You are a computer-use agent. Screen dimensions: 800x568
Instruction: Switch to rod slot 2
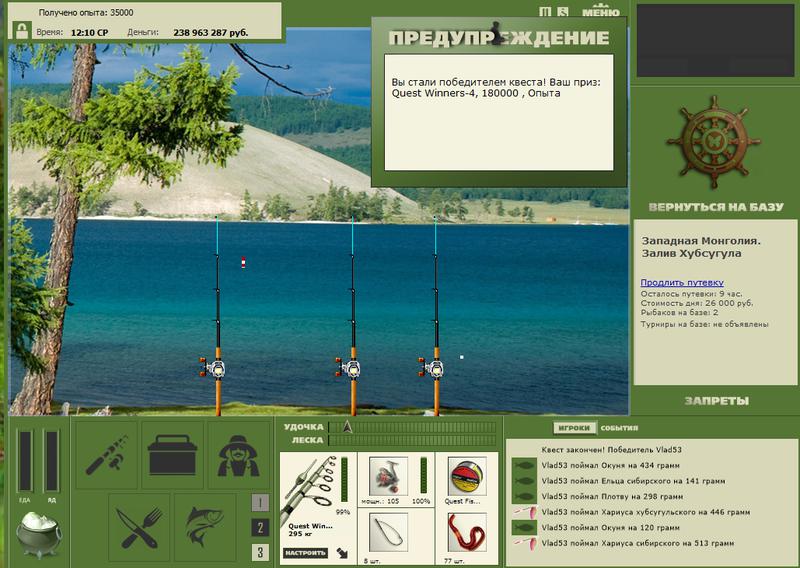[260, 527]
